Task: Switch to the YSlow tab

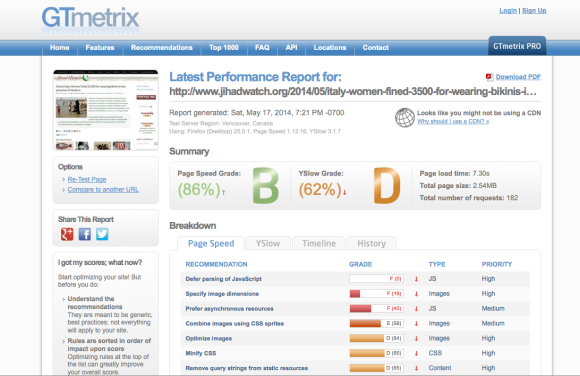Action: [268, 244]
